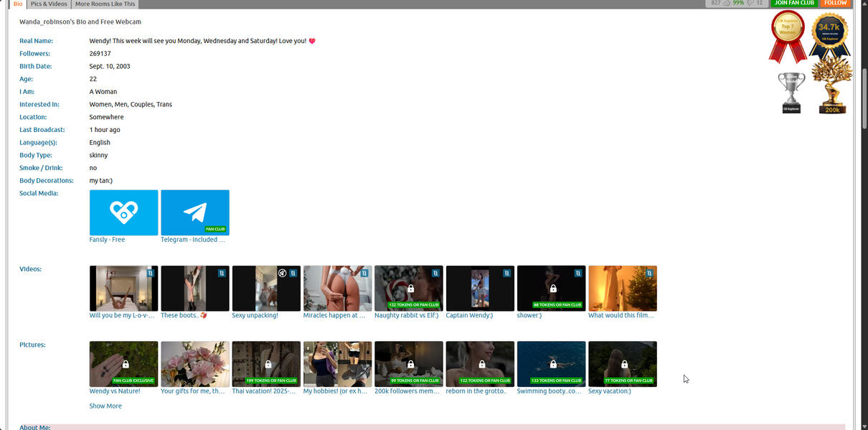This screenshot has width=868, height=430.
Task: Click corner icon on 'These boots..' video
Action: (222, 273)
